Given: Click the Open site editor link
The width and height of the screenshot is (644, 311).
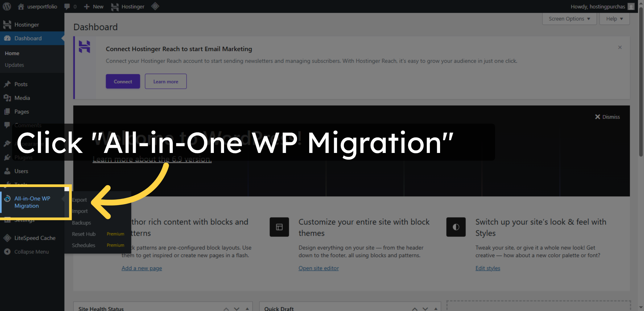Looking at the screenshot, I should [x=319, y=268].
